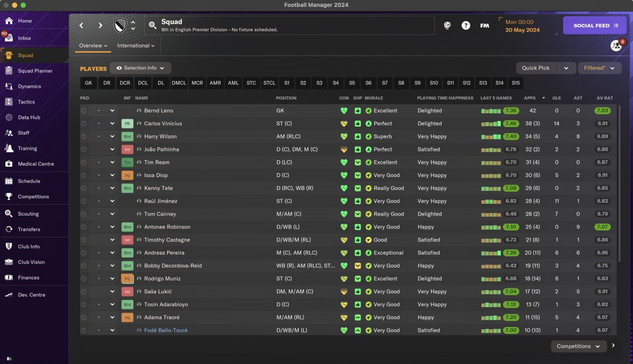Click the Dev. Centre icon
633x364 pixels.
tap(9, 295)
